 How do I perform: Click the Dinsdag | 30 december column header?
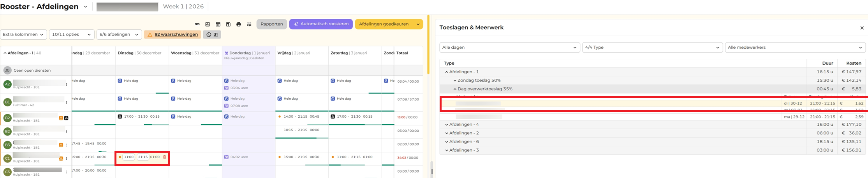coord(139,53)
